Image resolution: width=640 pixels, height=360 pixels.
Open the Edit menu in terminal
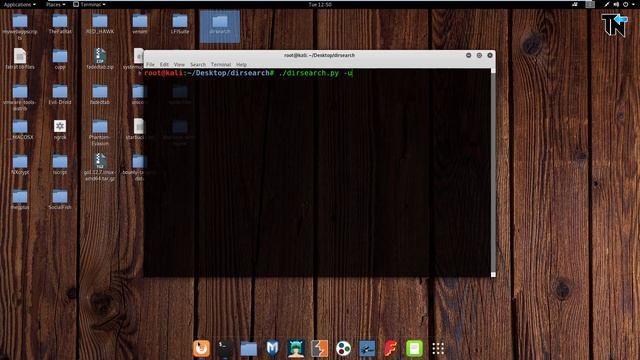point(164,64)
